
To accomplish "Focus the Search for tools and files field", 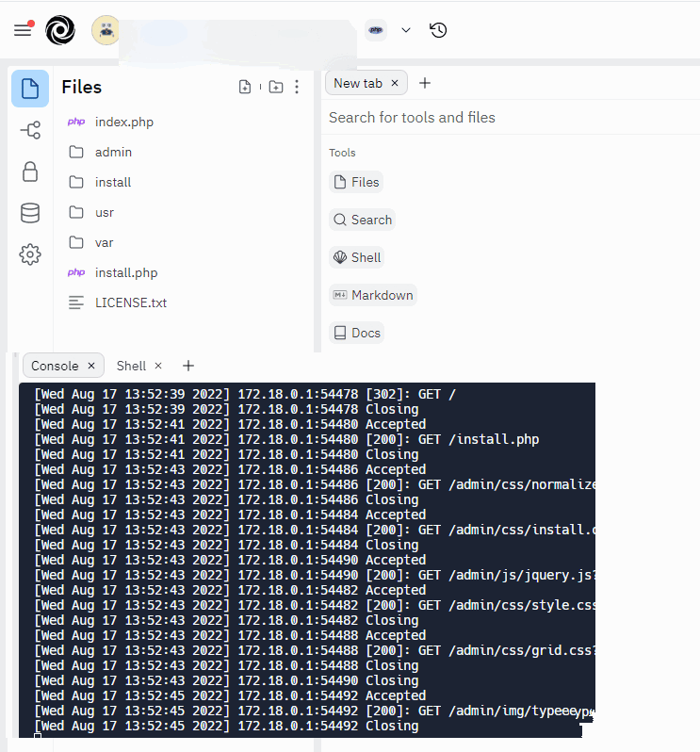I will click(x=511, y=118).
